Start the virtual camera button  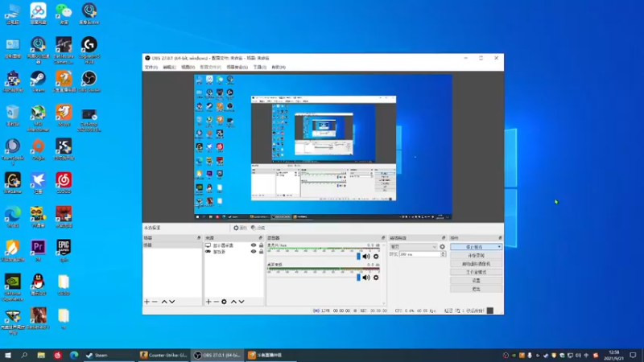tap(476, 264)
